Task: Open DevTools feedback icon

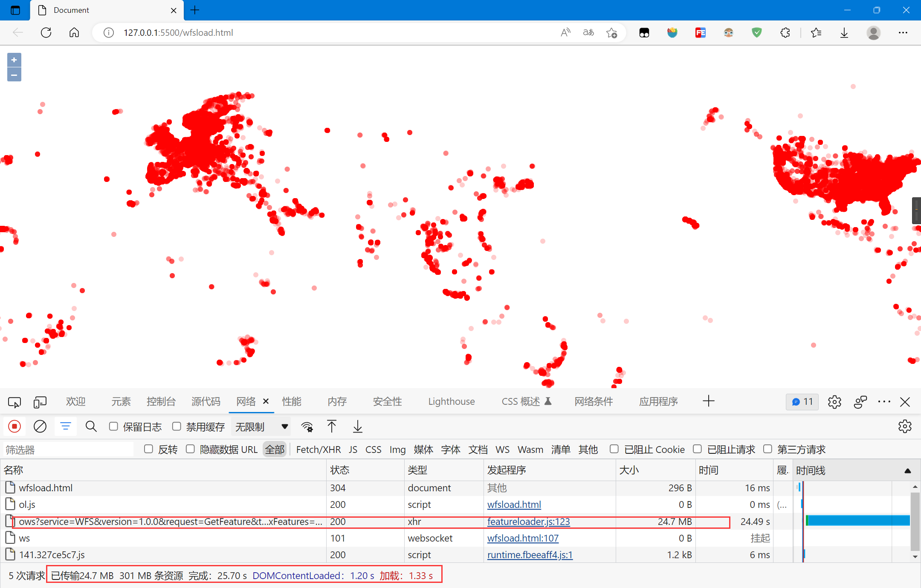Action: click(860, 402)
